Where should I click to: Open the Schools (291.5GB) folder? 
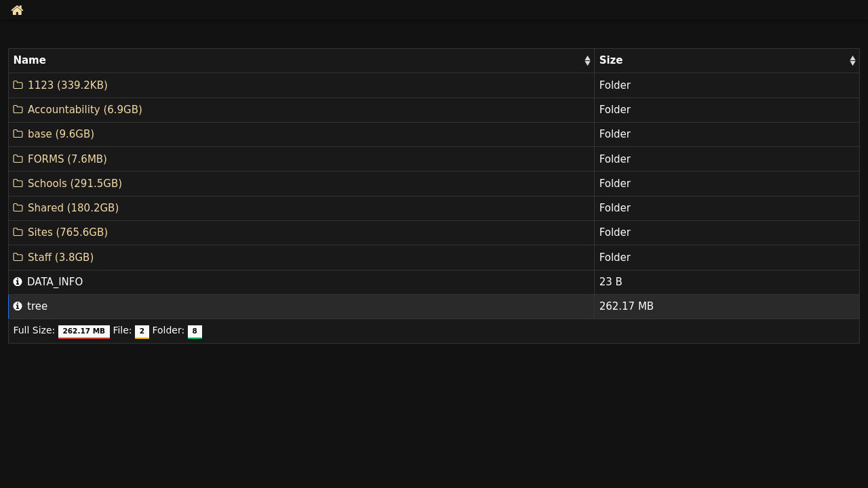[x=75, y=184]
